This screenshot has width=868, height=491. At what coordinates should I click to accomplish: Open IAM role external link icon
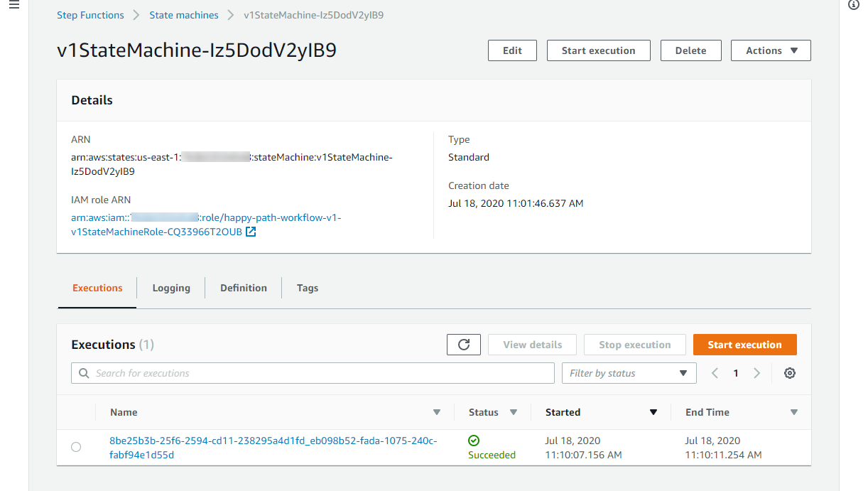coord(251,232)
